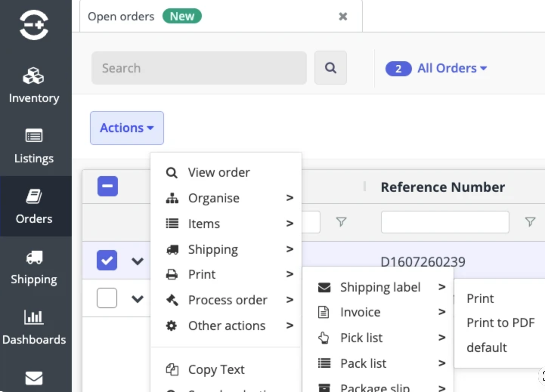545x392 pixels.
Task: Select View order from the menu
Action: click(226, 173)
